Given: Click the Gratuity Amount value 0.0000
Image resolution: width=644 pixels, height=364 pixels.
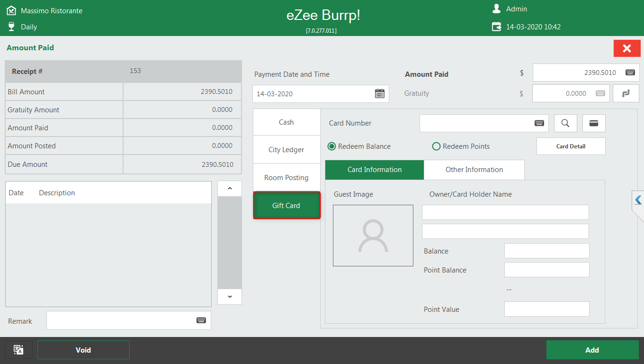Looking at the screenshot, I should pyautogui.click(x=222, y=109).
